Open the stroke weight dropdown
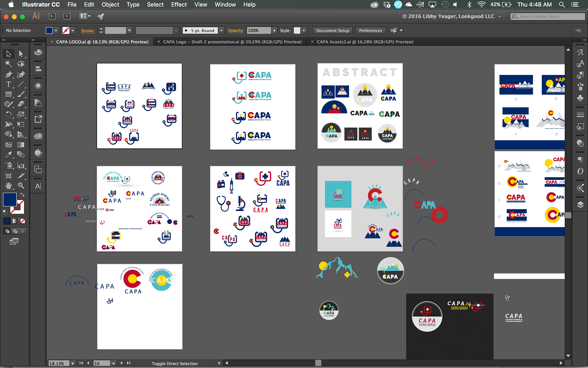This screenshot has height=368, width=588. click(130, 31)
